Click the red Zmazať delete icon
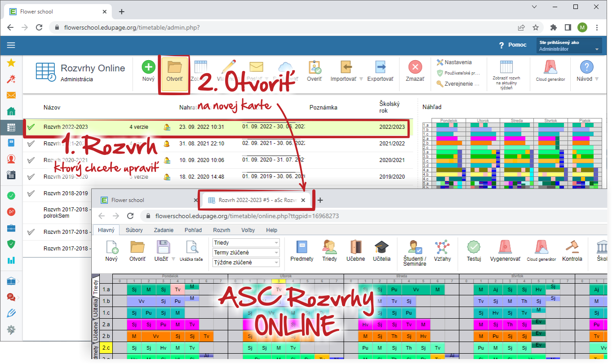 pyautogui.click(x=415, y=72)
